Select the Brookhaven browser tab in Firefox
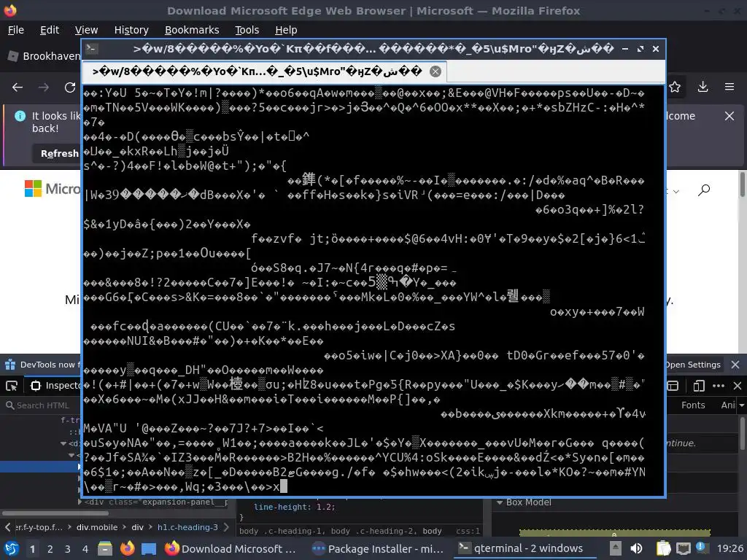 click(x=44, y=56)
